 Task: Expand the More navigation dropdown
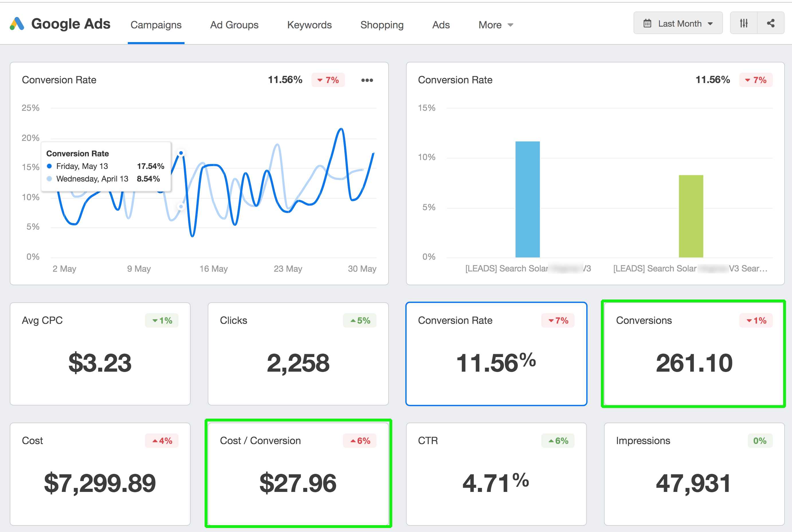[x=496, y=25]
